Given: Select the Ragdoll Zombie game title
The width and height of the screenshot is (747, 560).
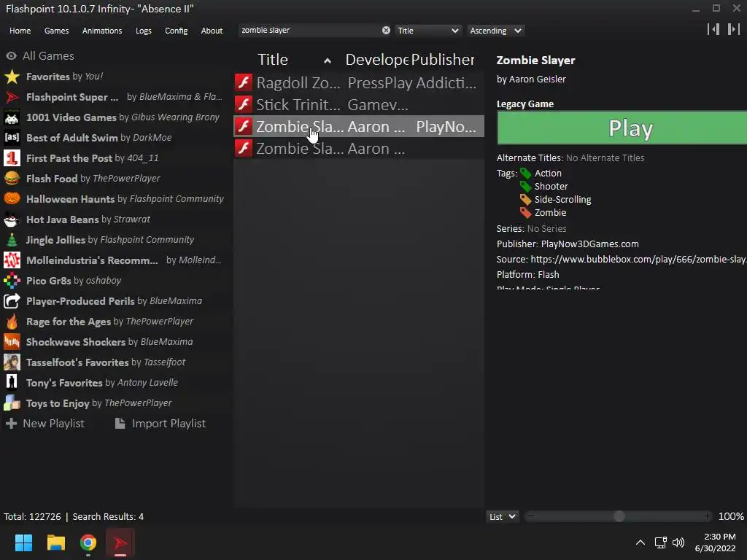Looking at the screenshot, I should (298, 83).
